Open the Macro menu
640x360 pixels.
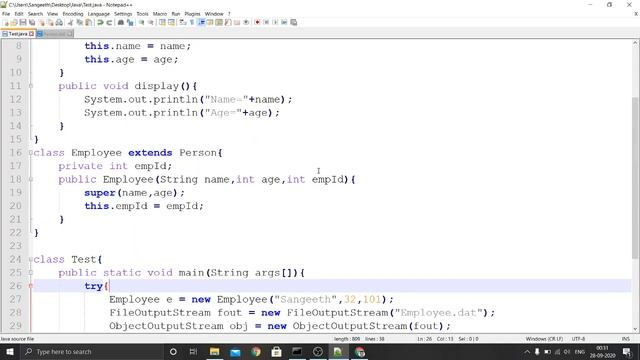(x=160, y=13)
